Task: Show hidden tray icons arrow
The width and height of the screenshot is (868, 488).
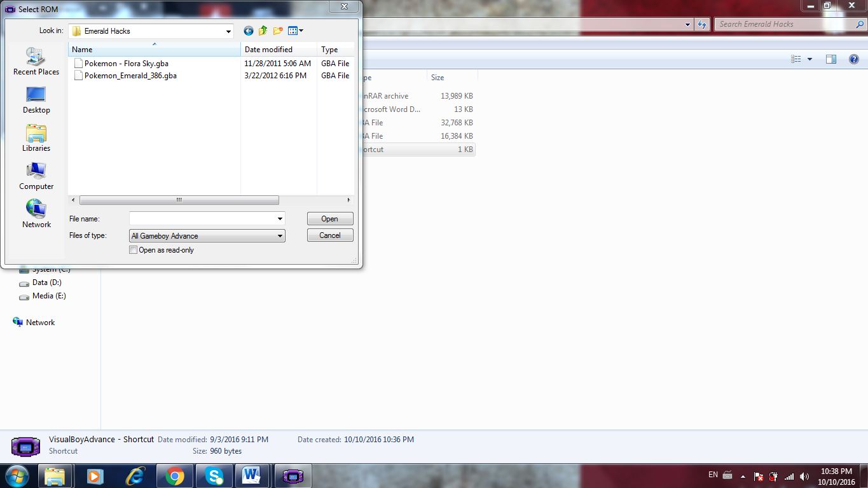Action: (743, 477)
